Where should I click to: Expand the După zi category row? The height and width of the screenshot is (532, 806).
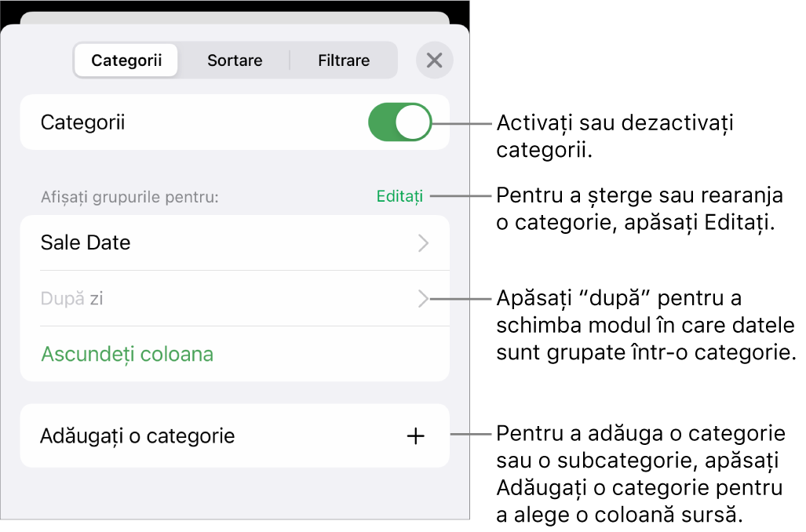click(235, 298)
